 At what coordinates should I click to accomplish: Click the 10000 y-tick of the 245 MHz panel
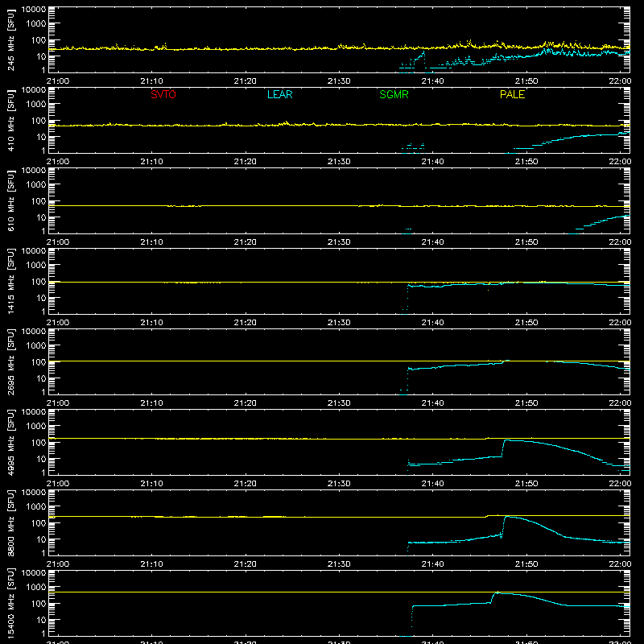[x=34, y=10]
